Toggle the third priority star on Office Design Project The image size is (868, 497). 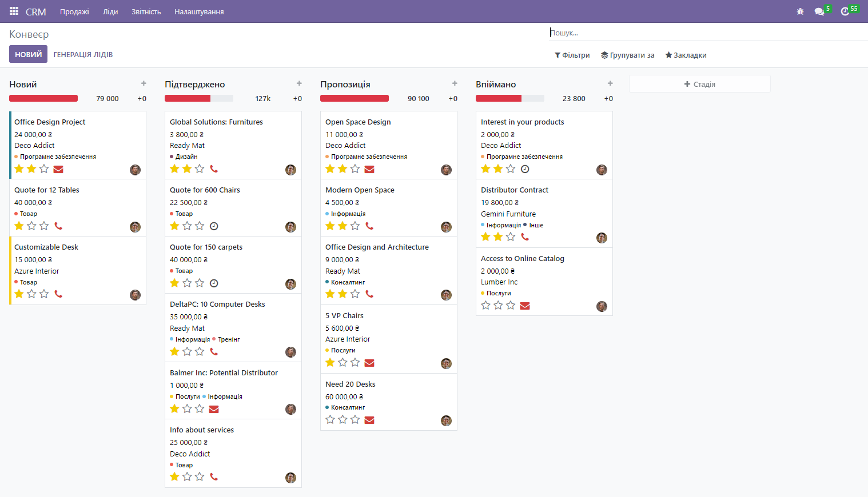(x=44, y=169)
